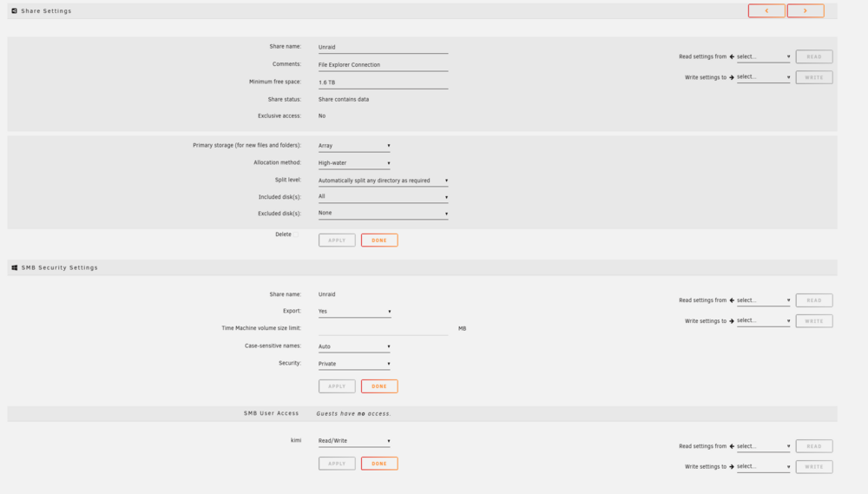Open the Included disk(s) dropdown
This screenshot has height=494, width=868.
click(x=383, y=196)
